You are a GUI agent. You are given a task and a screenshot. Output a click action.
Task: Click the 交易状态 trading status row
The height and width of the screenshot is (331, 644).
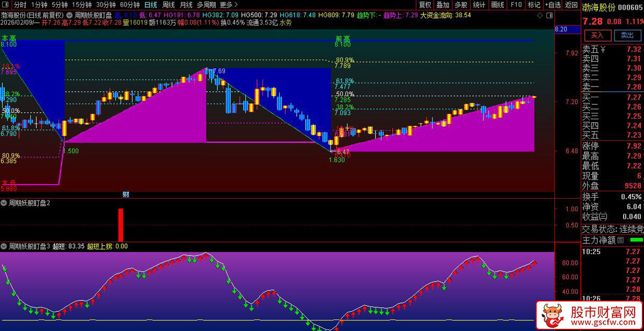pos(612,229)
